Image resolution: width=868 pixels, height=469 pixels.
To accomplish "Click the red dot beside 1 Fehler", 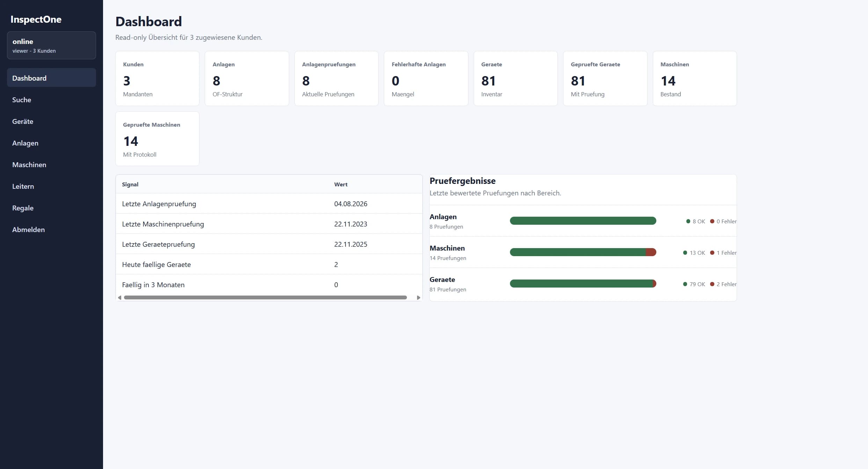I will tap(712, 253).
